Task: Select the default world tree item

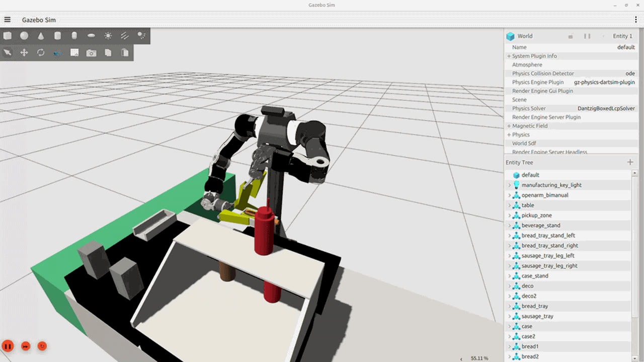Action: [568, 175]
